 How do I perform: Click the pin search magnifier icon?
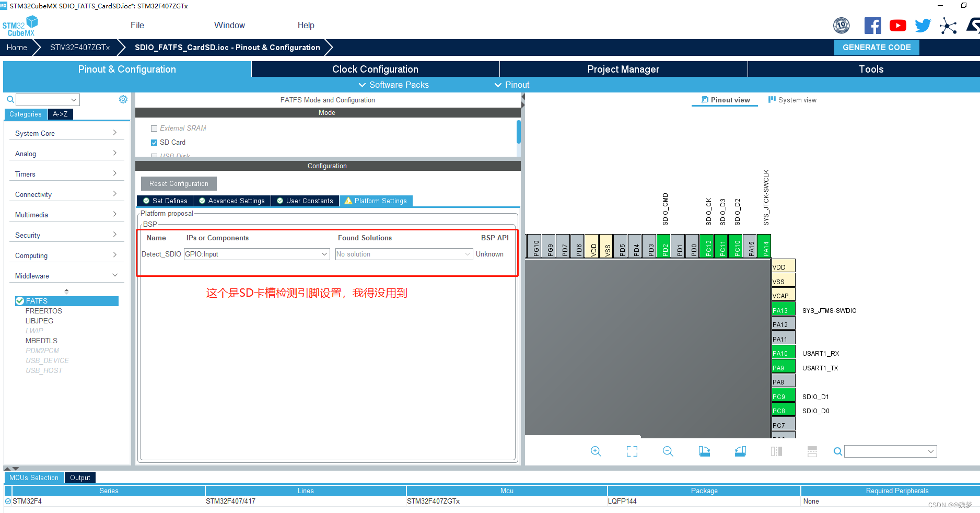(x=837, y=451)
